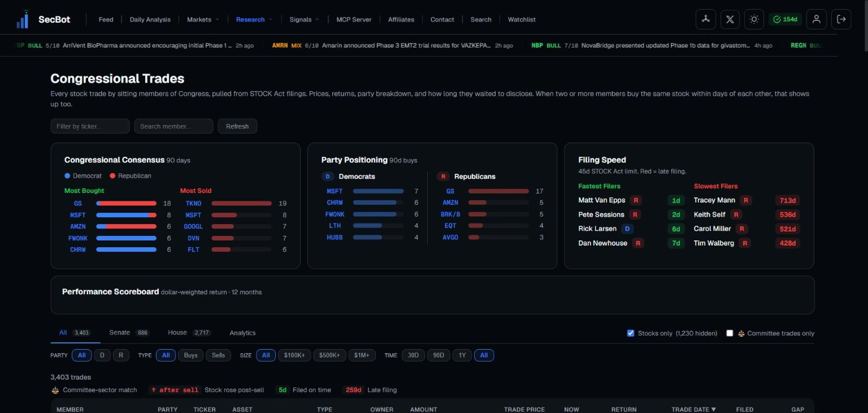The width and height of the screenshot is (868, 413).
Task: Open Daily Analysis in the navigation
Action: (150, 19)
